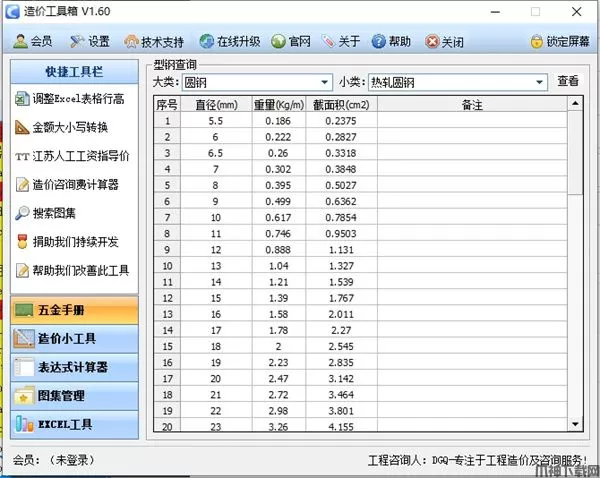Image resolution: width=600 pixels, height=478 pixels.
Task: Click the 图集管理 star folder icon
Action: click(x=24, y=396)
